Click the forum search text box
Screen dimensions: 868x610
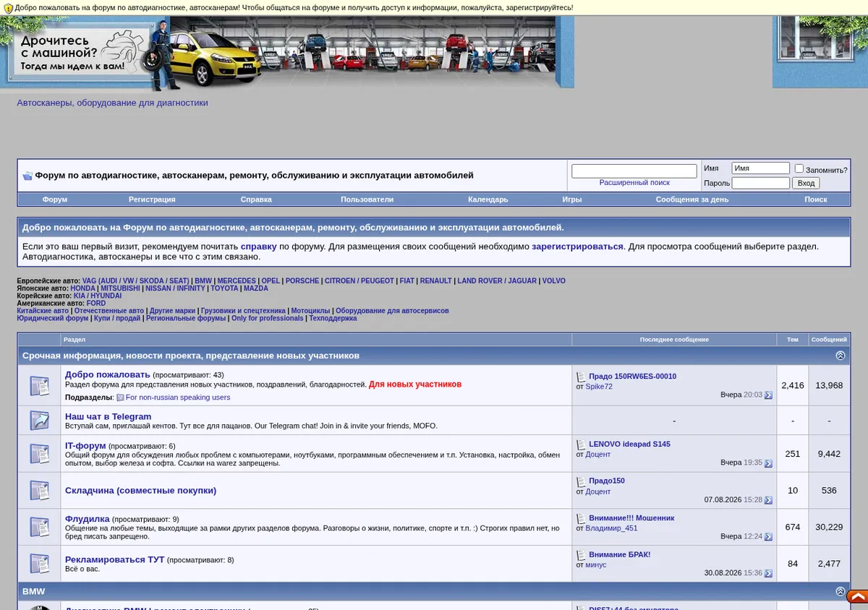(x=634, y=171)
